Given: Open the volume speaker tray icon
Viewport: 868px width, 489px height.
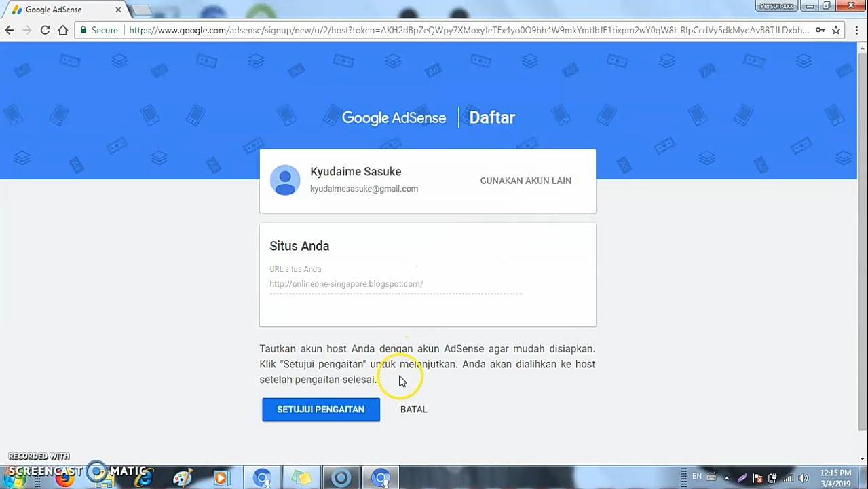Looking at the screenshot, I should pos(804,478).
